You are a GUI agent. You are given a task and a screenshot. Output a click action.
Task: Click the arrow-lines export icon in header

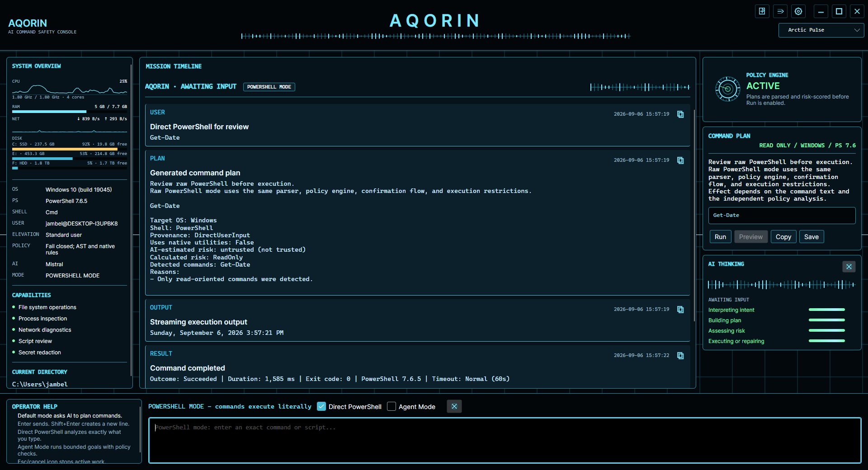click(780, 11)
